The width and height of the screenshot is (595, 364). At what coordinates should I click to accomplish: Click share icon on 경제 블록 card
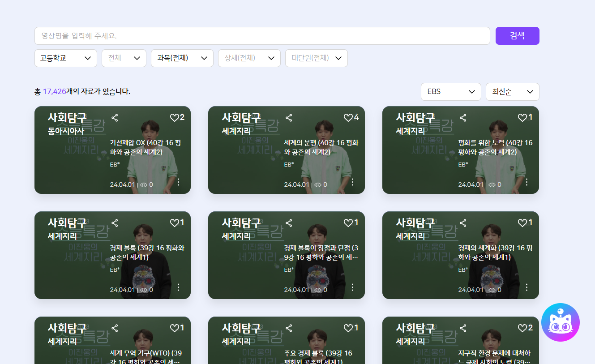coord(115,223)
